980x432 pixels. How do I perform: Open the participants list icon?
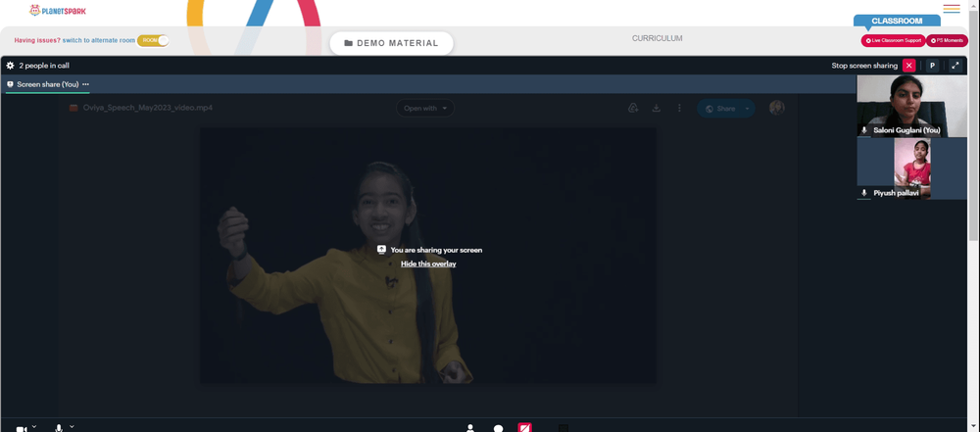[470, 428]
